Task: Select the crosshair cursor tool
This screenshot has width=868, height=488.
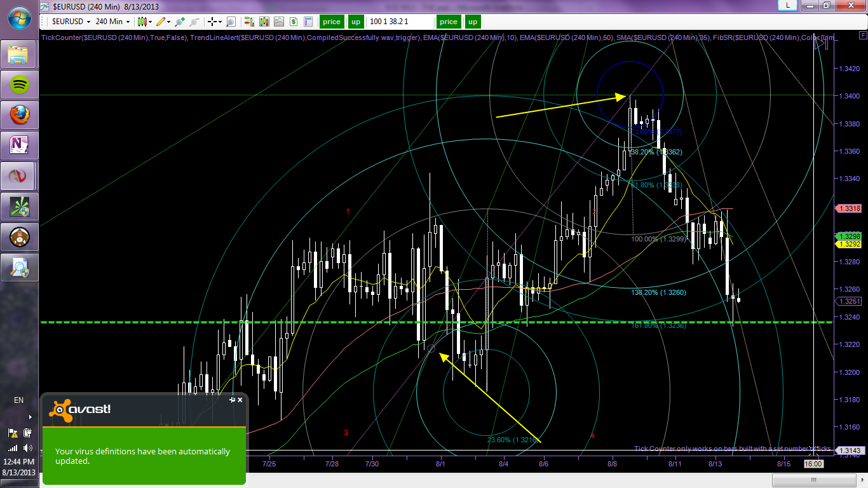Action: point(212,22)
